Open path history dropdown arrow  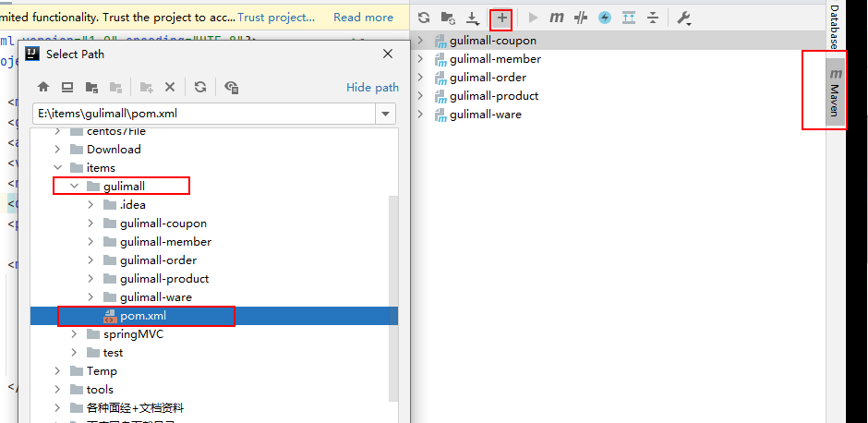(386, 114)
